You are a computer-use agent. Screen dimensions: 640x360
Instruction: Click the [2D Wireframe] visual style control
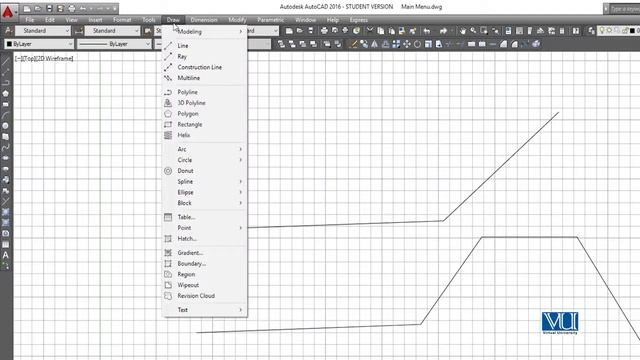(55, 59)
